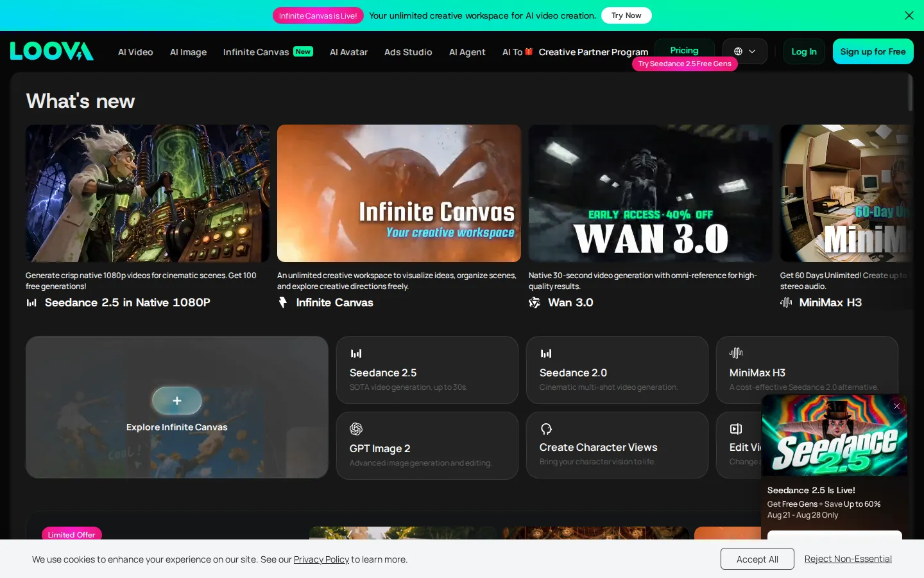
Task: Click the MiniMax H3 title waveform icon
Action: (x=786, y=302)
